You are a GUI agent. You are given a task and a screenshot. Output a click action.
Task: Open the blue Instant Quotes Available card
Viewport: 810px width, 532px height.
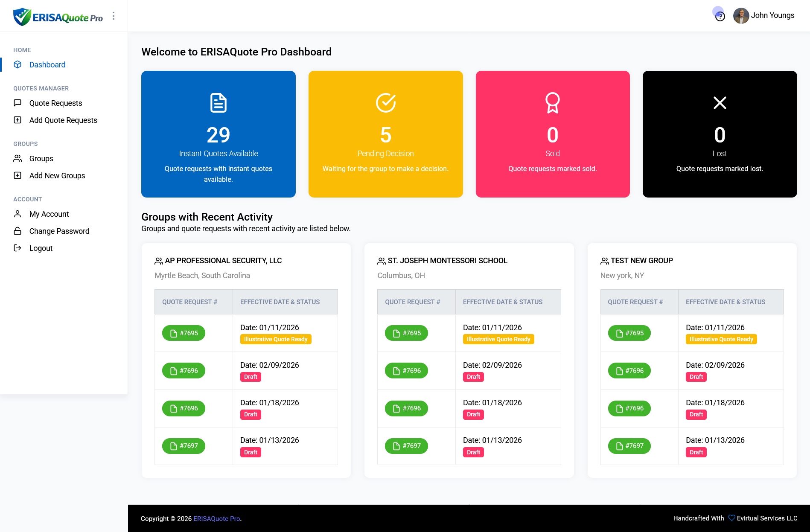[218, 134]
